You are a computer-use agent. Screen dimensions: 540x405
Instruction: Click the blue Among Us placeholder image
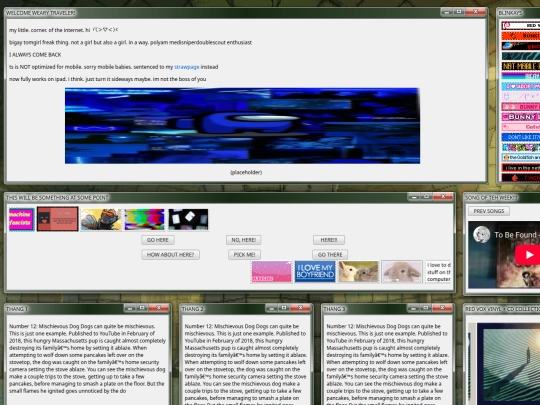coord(242,126)
